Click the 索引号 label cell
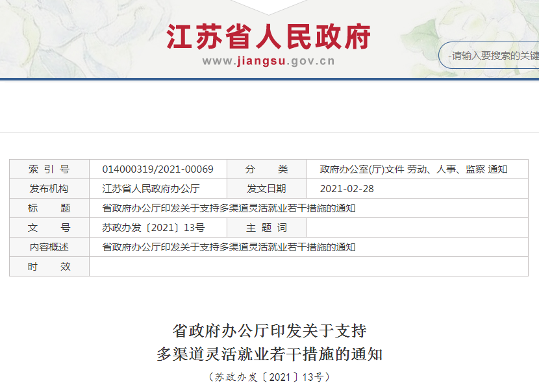Image resolution: width=539 pixels, height=392 pixels. [x=49, y=169]
